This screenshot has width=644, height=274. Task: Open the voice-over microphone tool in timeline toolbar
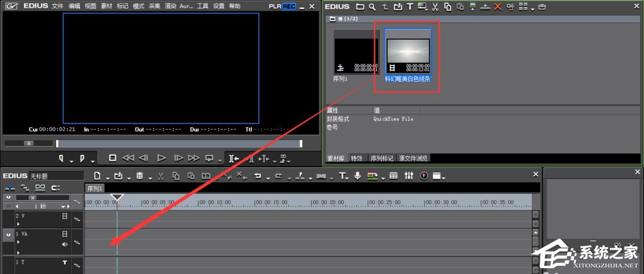(357, 176)
